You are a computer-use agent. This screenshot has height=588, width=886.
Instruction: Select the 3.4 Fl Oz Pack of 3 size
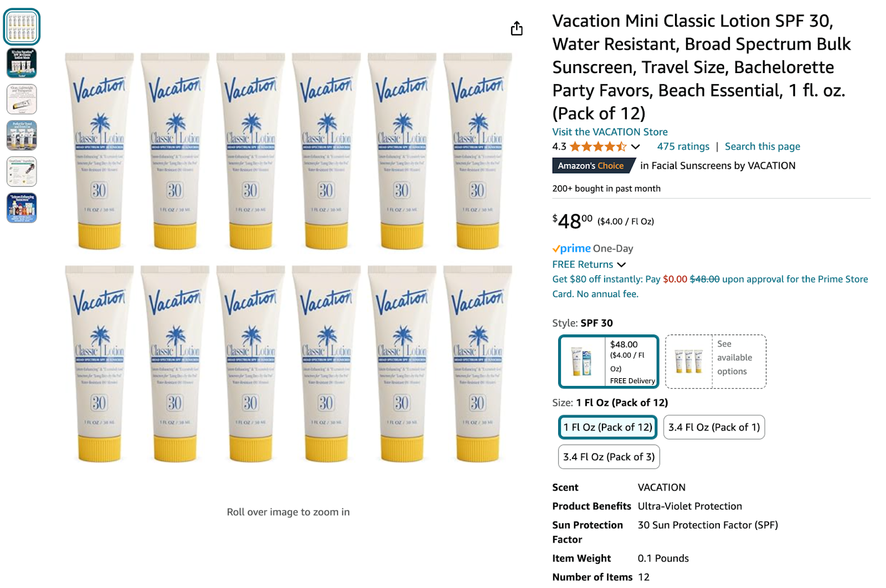point(608,457)
